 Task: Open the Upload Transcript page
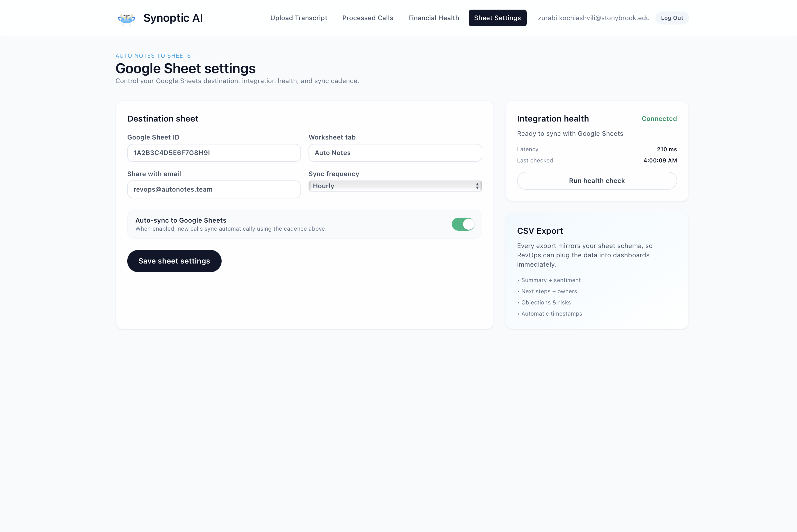299,18
